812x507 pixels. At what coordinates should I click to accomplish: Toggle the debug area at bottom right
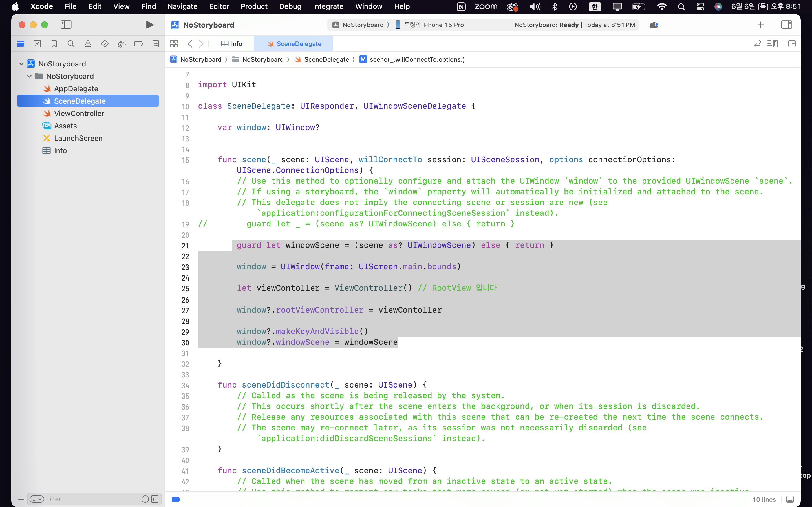[x=790, y=499]
